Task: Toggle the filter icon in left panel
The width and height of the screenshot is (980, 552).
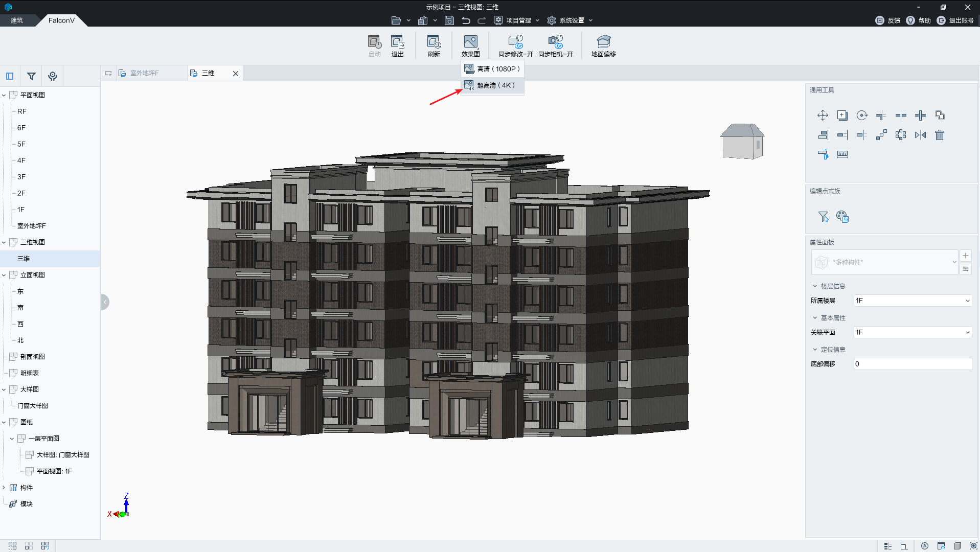Action: (31, 76)
